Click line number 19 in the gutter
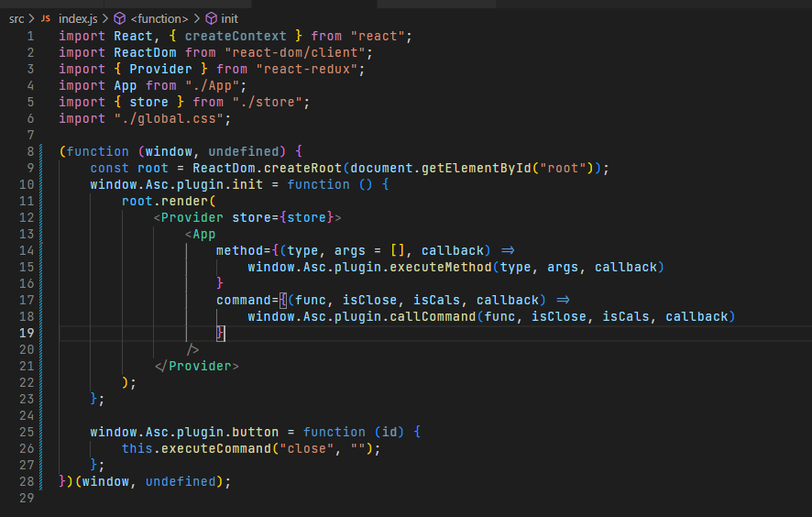Image resolution: width=812 pixels, height=517 pixels. click(x=27, y=333)
